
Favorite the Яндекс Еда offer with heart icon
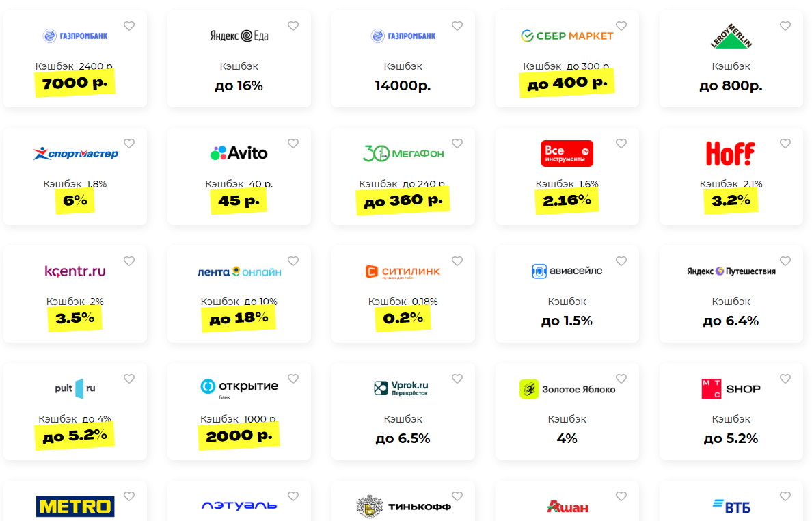point(293,26)
